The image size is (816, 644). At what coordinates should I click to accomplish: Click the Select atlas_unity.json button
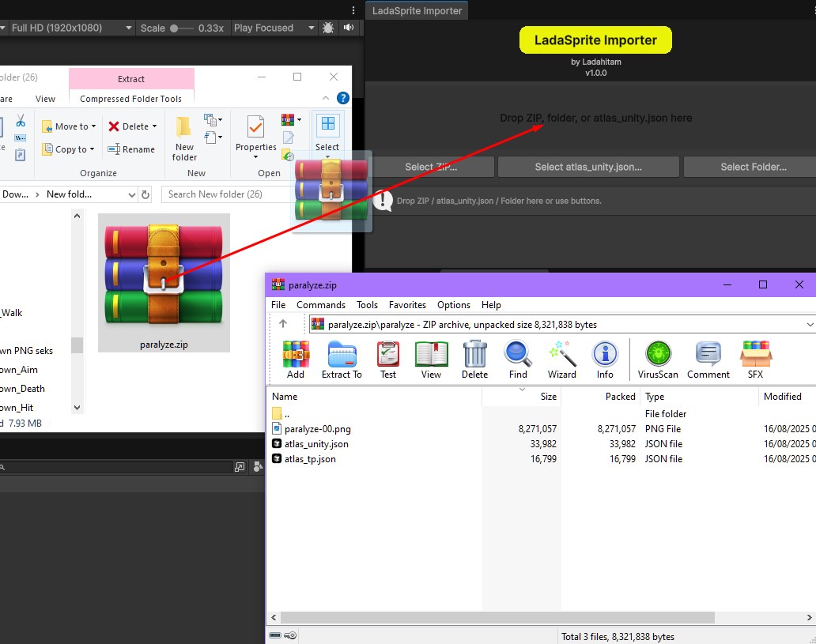pyautogui.click(x=588, y=167)
